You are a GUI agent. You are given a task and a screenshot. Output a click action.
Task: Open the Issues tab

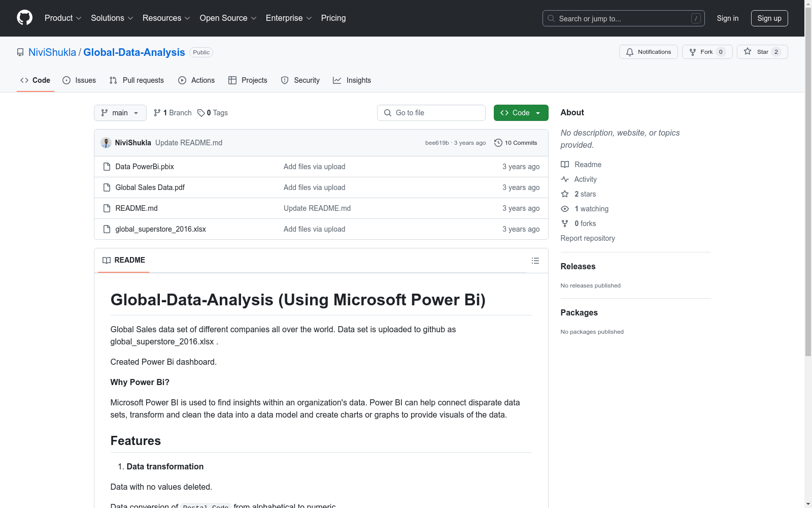(x=79, y=80)
